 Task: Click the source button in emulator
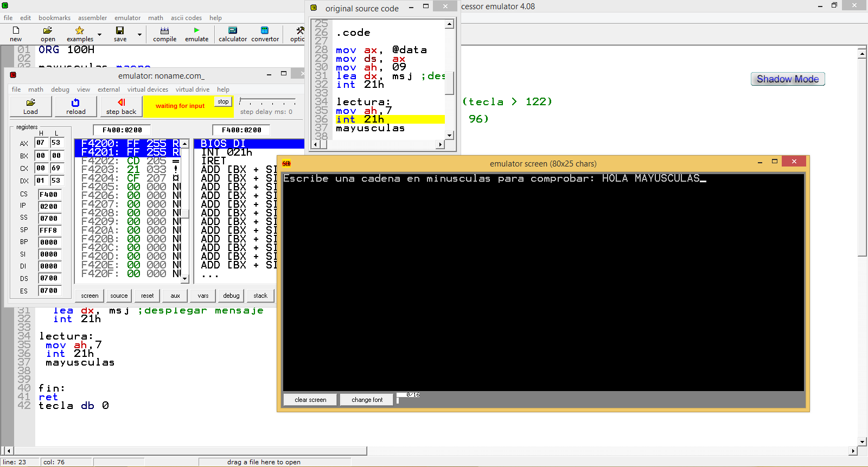(119, 296)
